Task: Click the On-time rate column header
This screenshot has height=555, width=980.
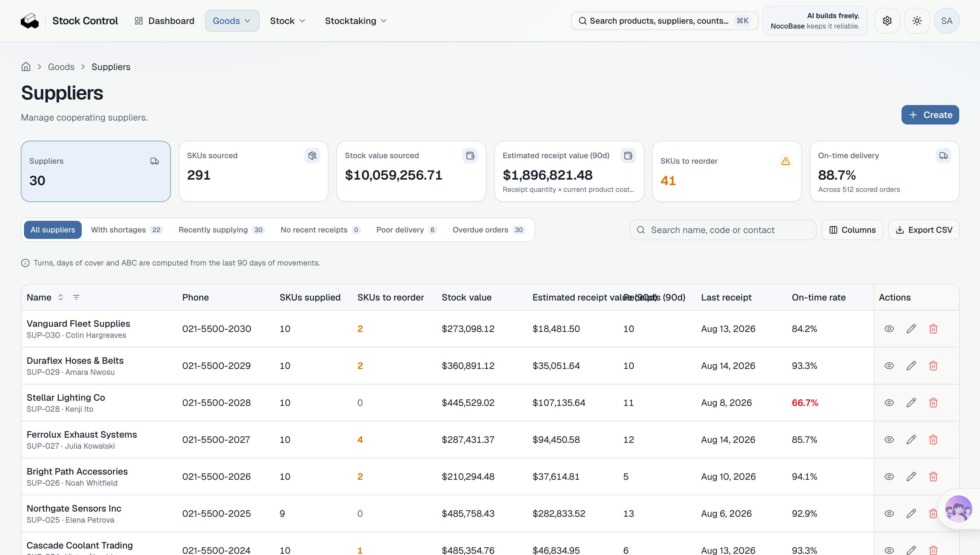Action: pos(819,297)
